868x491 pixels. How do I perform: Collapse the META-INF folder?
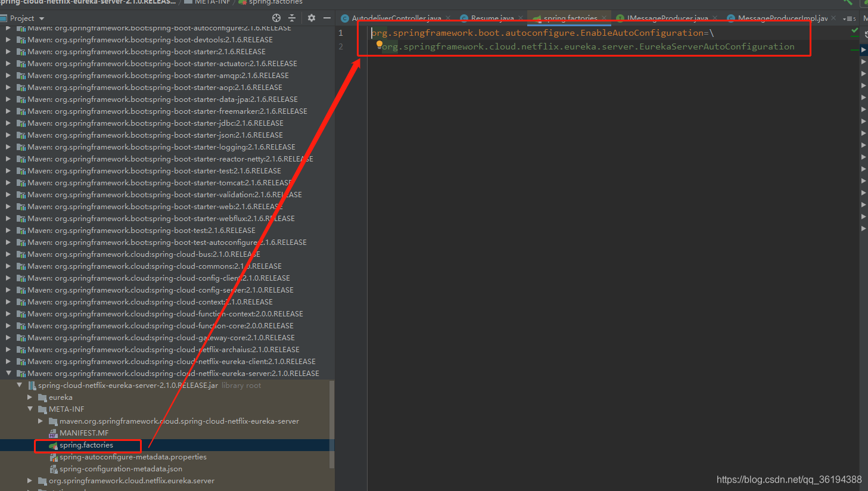[x=30, y=409]
